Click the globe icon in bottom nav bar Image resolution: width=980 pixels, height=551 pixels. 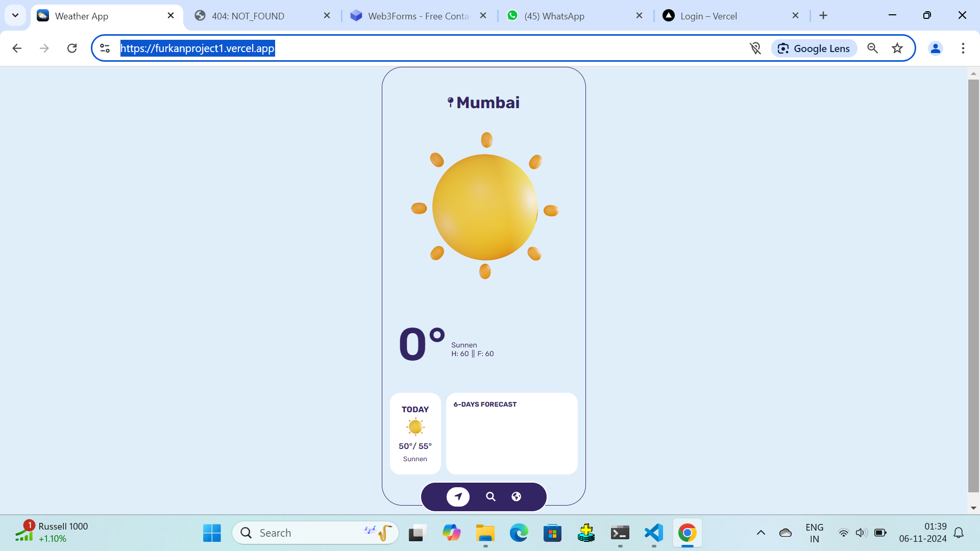(517, 496)
